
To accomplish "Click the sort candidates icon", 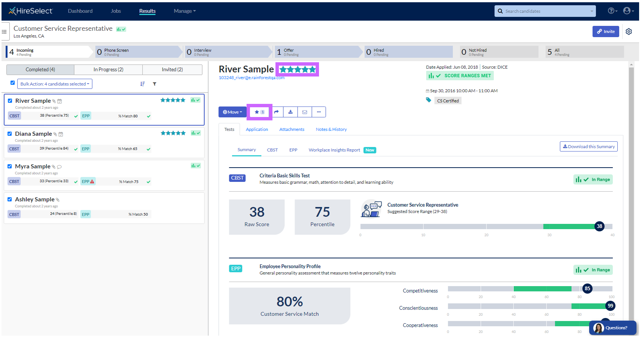I will click(143, 84).
